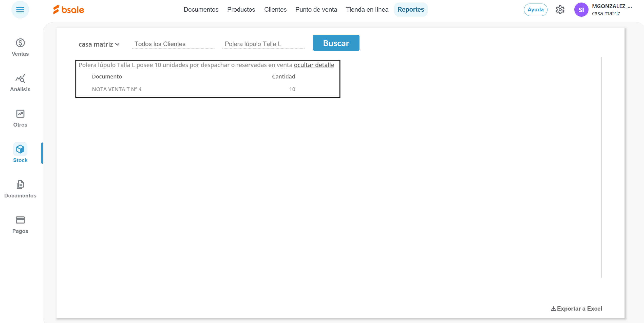Click Exportar a Excel
Screen dimensions: 644x323
[x=576, y=309]
